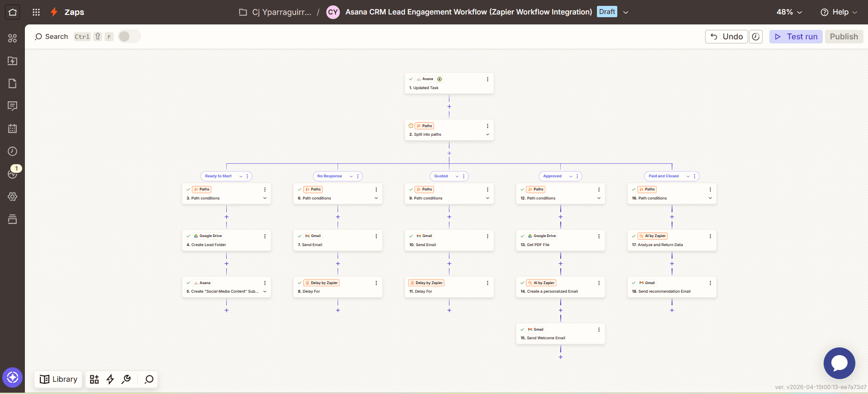
Task: Open the Ready to Start path dropdown
Action: tap(241, 176)
